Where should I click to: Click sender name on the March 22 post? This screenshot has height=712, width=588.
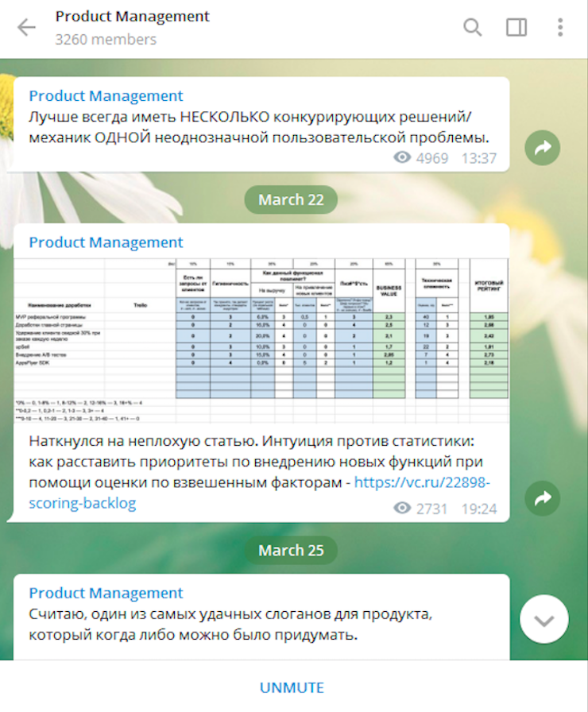(x=106, y=242)
